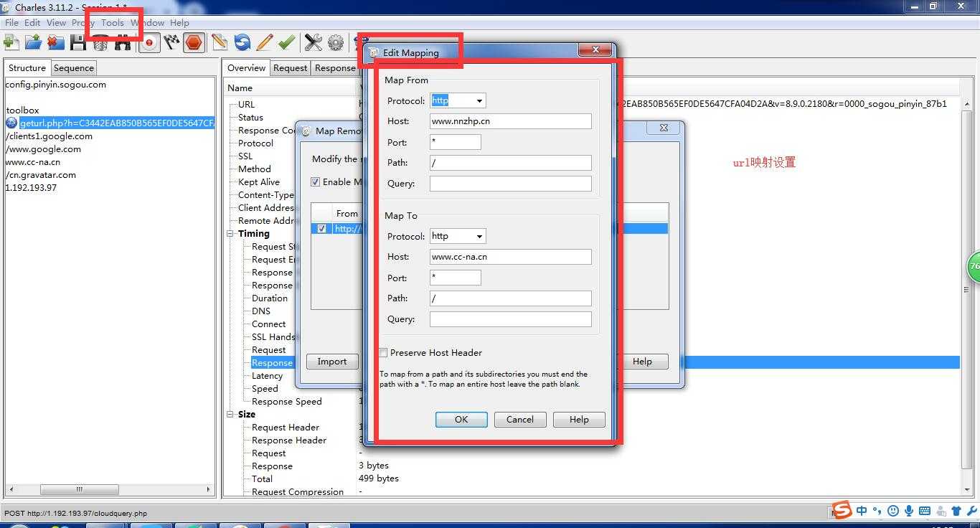Click the Map From Port field
The height and width of the screenshot is (528, 980).
[456, 142]
